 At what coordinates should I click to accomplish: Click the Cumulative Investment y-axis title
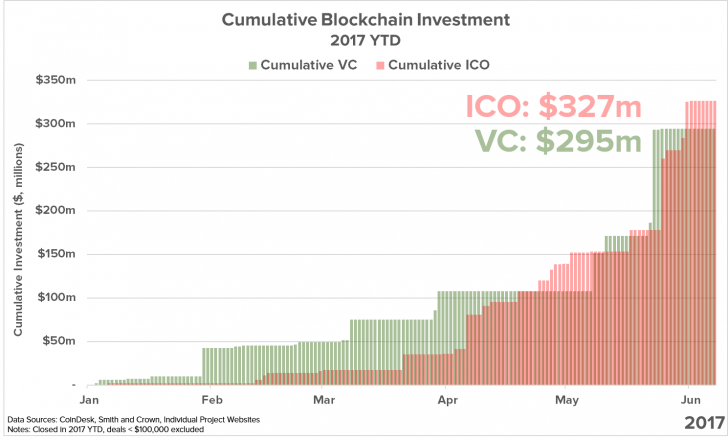coord(18,239)
